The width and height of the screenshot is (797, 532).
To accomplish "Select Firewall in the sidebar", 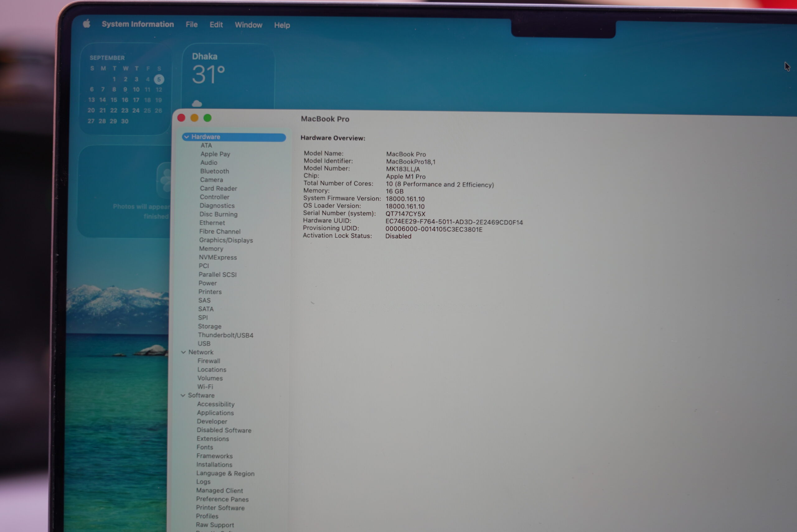I will [209, 361].
